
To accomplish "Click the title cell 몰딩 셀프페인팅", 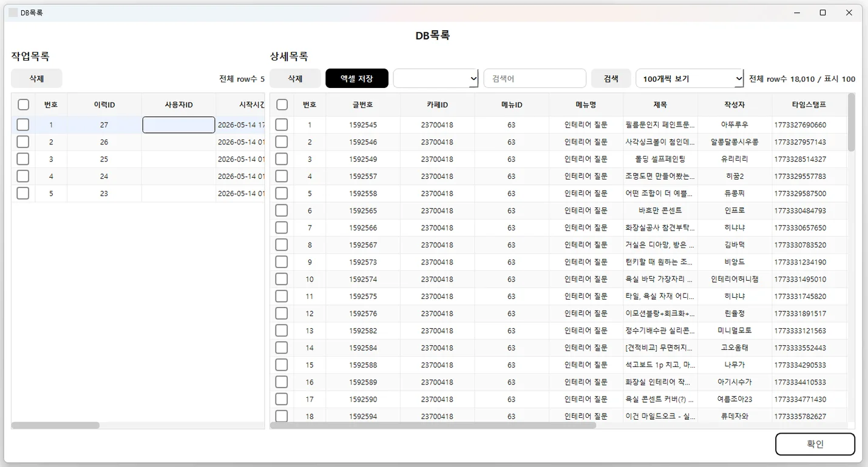I will click(660, 159).
